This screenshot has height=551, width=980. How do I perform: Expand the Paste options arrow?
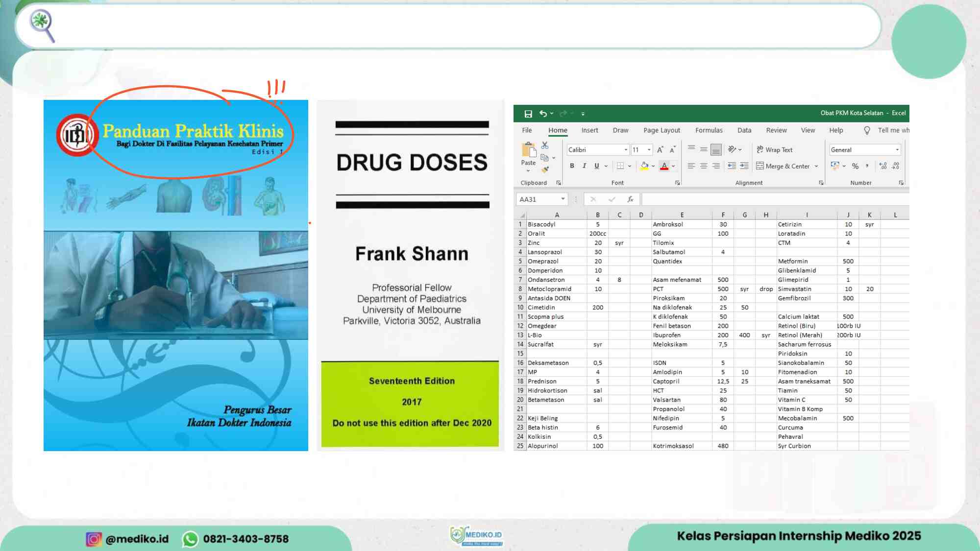pyautogui.click(x=528, y=170)
